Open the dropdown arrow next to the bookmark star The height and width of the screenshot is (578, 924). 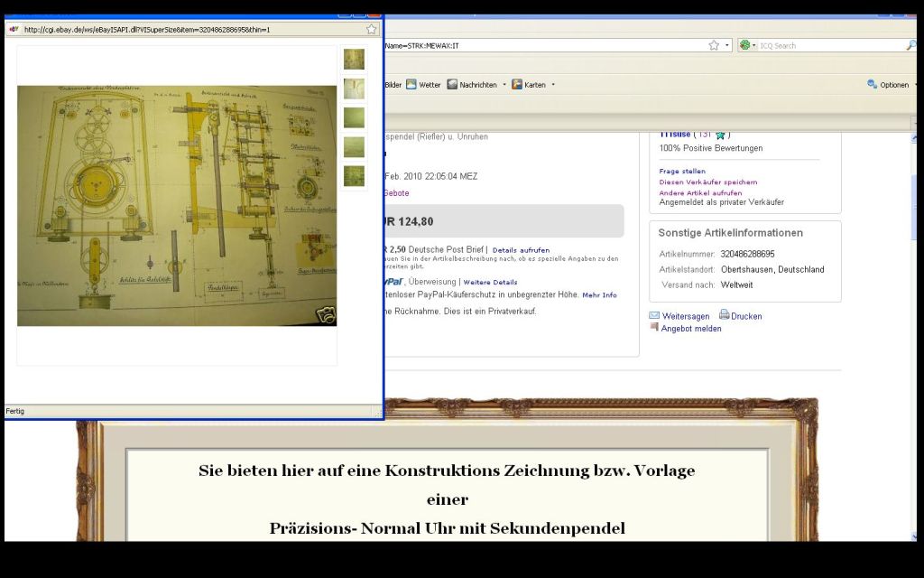point(727,45)
